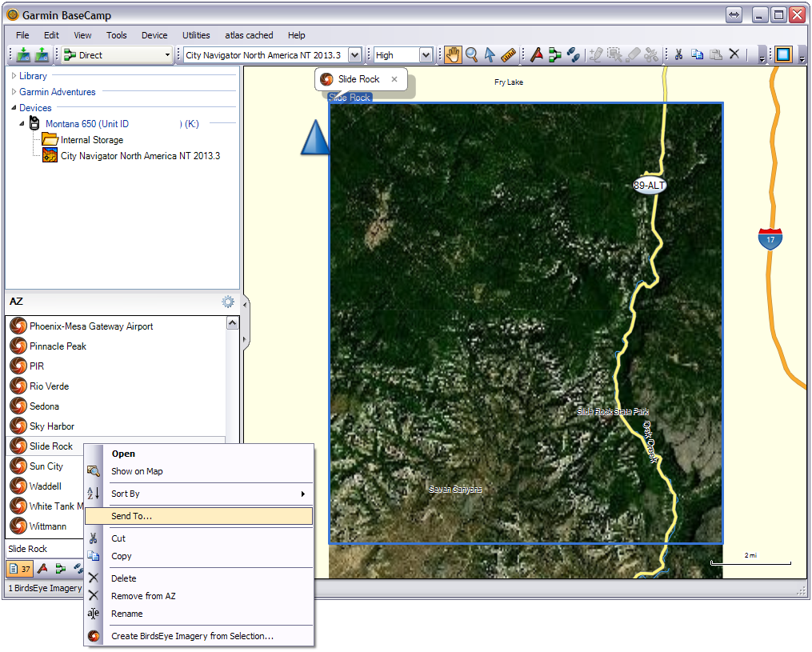Click the BirdsEye icon next to Pinnacle Peak

[x=18, y=346]
